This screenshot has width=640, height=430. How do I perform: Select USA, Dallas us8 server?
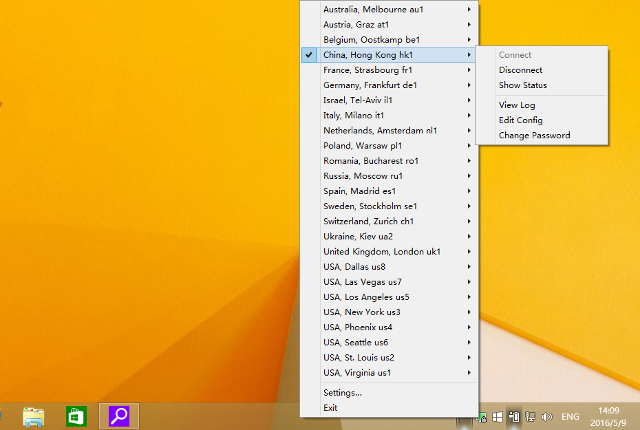389,267
